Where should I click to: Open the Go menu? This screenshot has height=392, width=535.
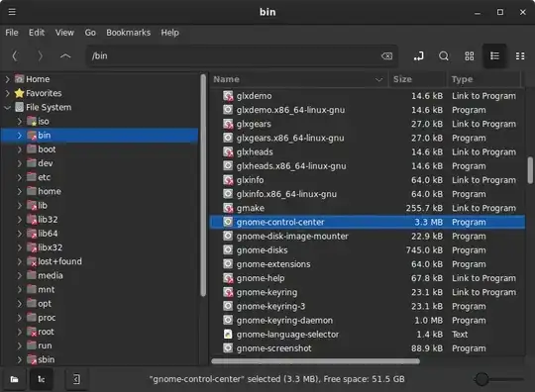[90, 33]
